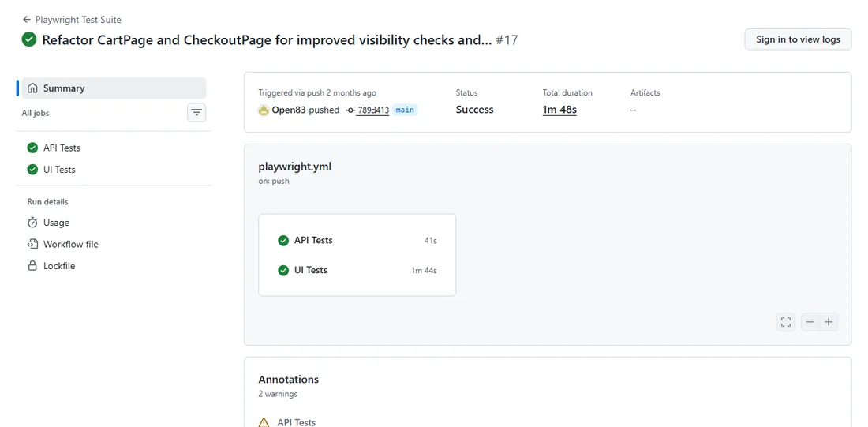The width and height of the screenshot is (868, 427).
Task: Open the job filter button beside All jobs
Action: point(196,113)
